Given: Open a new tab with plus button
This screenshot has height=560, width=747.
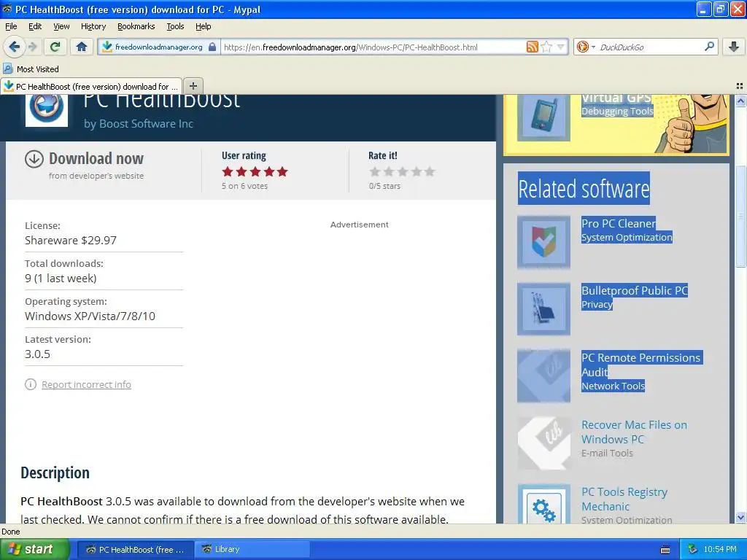Looking at the screenshot, I should [193, 86].
